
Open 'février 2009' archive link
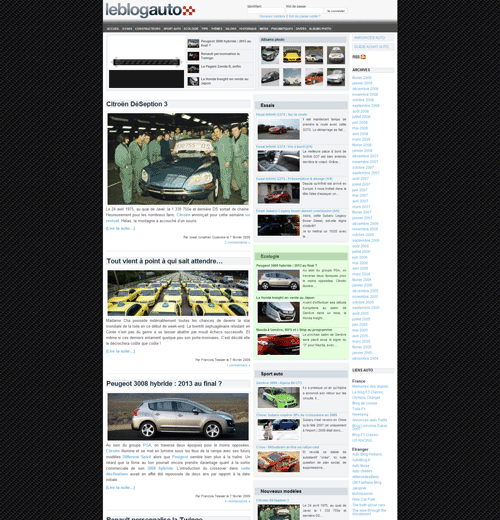[362, 78]
